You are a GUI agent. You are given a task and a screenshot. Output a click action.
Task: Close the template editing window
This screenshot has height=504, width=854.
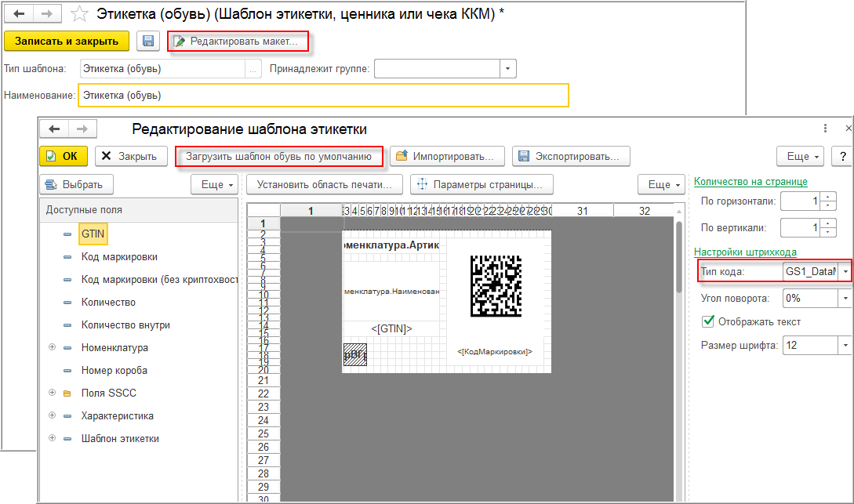point(848,129)
